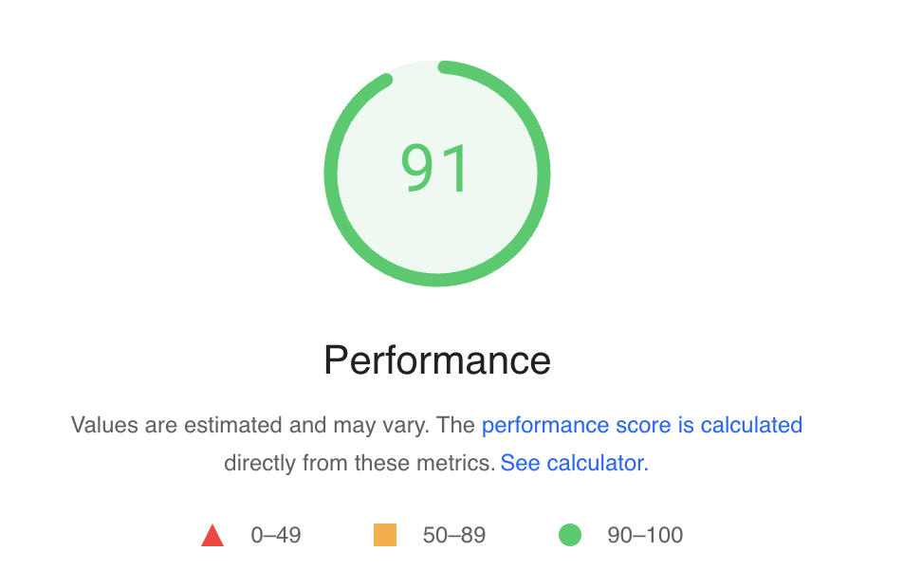Click the "Values are estimated and may vary" text
The image size is (903, 588).
coord(249,425)
